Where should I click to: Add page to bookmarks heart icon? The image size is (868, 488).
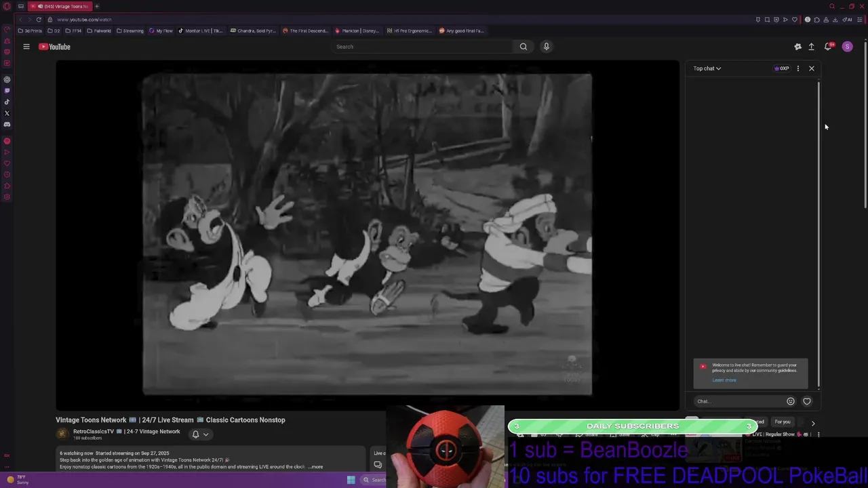coord(795,20)
